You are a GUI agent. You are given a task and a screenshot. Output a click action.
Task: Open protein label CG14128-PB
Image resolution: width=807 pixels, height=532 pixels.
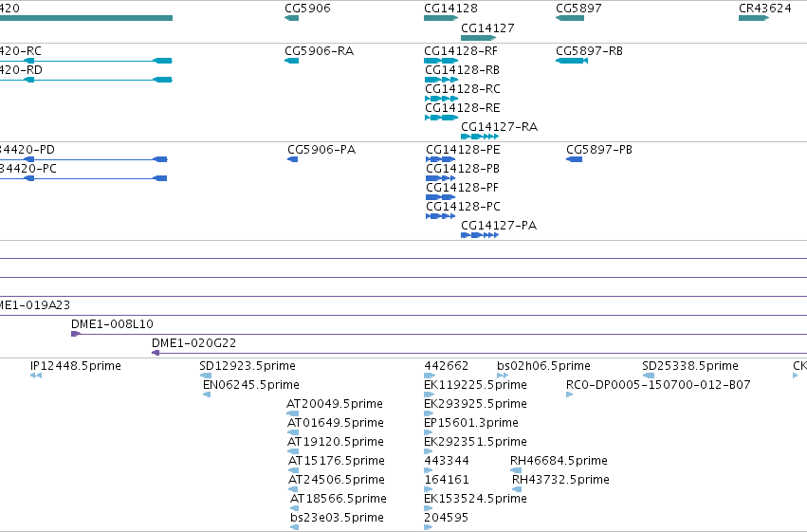(462, 169)
